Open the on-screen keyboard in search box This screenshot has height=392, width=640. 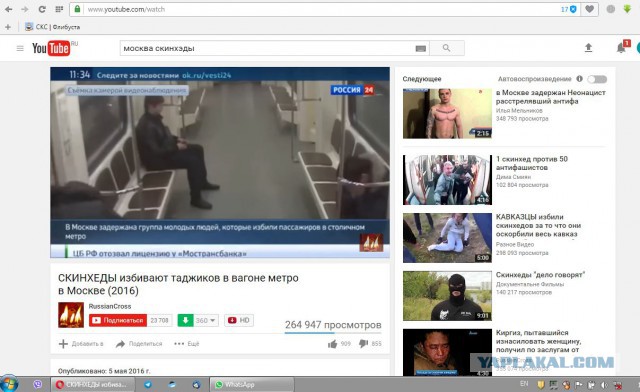(421, 49)
